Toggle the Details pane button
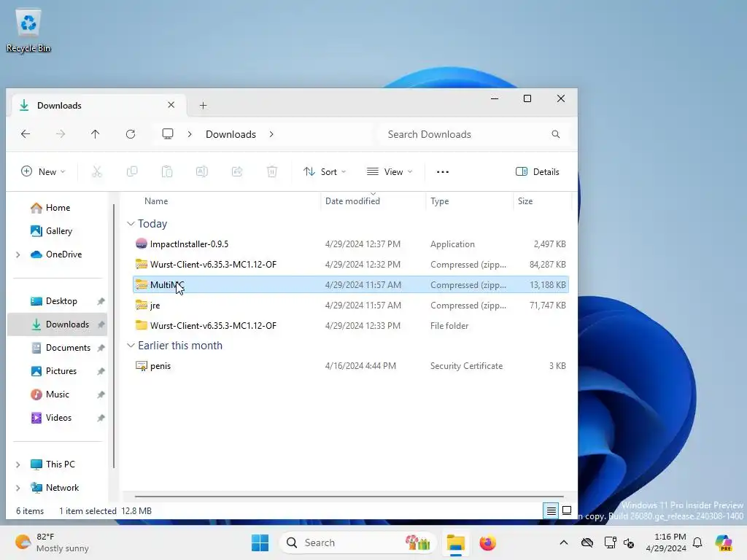Image resolution: width=747 pixels, height=560 pixels. (x=538, y=171)
